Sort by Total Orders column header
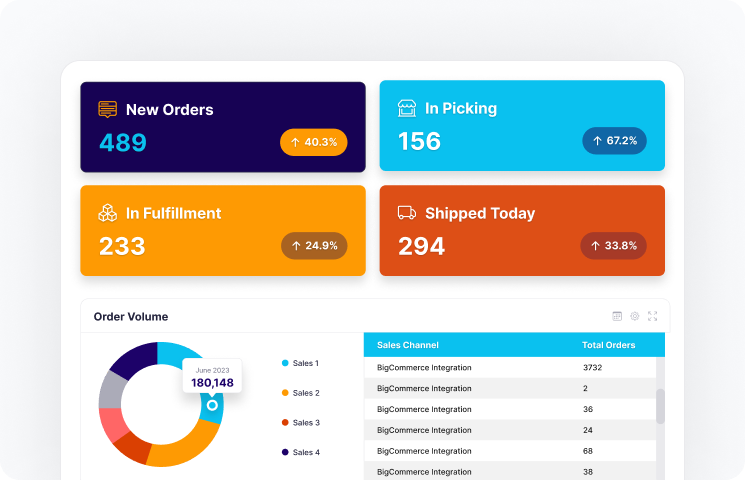The height and width of the screenshot is (480, 745). tap(609, 345)
